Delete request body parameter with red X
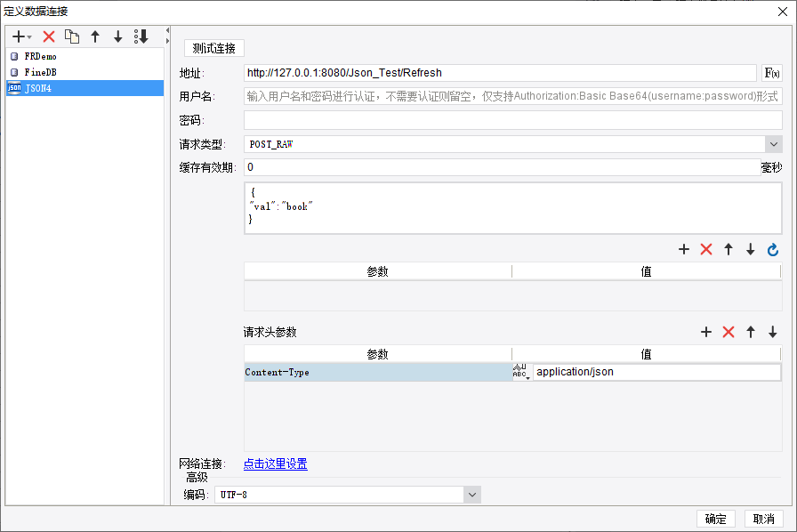797x532 pixels. tap(706, 249)
